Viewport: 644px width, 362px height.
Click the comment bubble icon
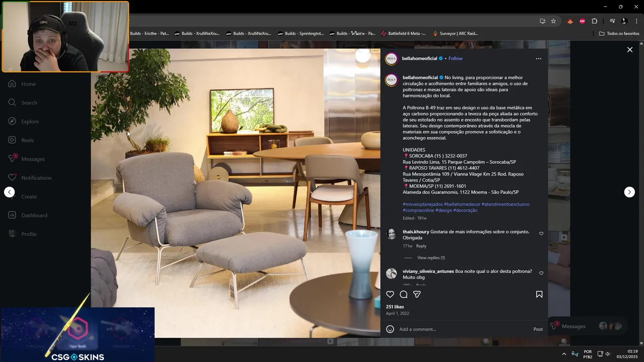click(x=404, y=294)
